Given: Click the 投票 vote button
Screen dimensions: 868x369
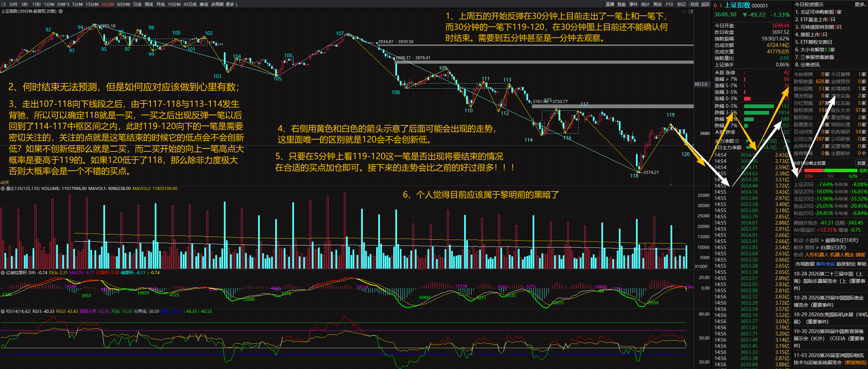Looking at the screenshot, I should [861, 163].
